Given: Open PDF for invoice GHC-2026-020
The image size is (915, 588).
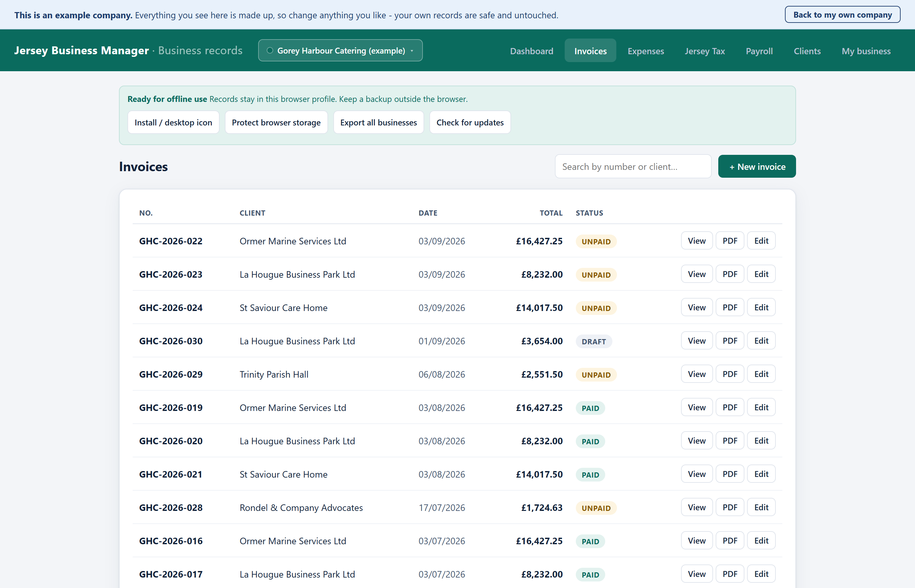Looking at the screenshot, I should click(x=729, y=440).
